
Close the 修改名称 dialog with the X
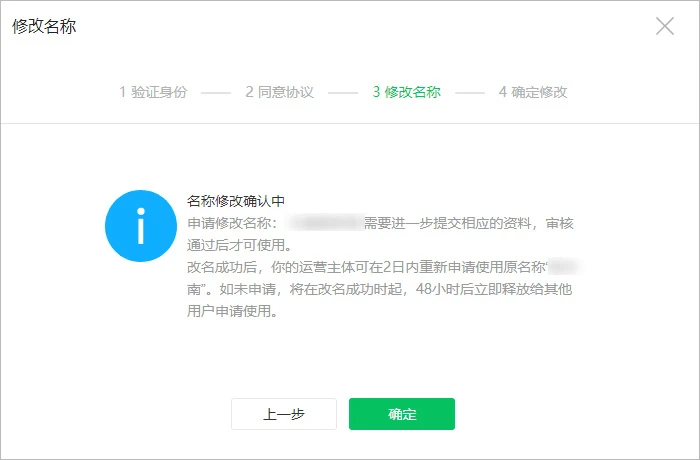click(x=665, y=26)
